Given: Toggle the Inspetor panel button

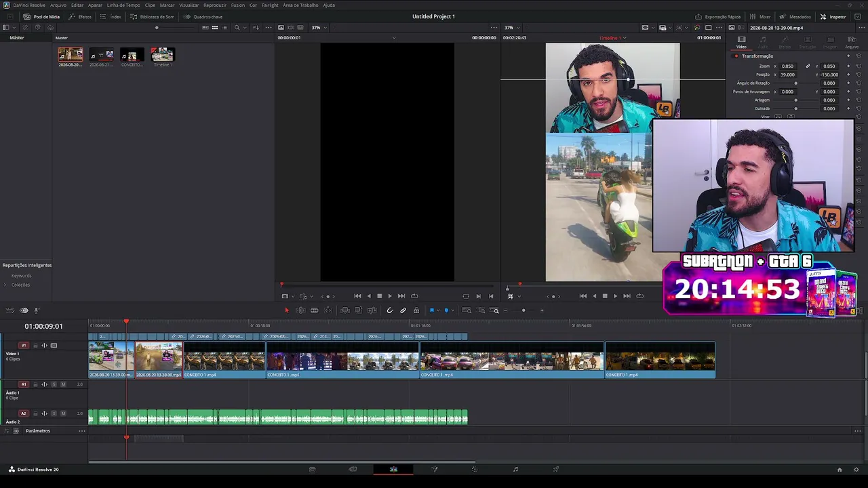Looking at the screenshot, I should tap(833, 16).
